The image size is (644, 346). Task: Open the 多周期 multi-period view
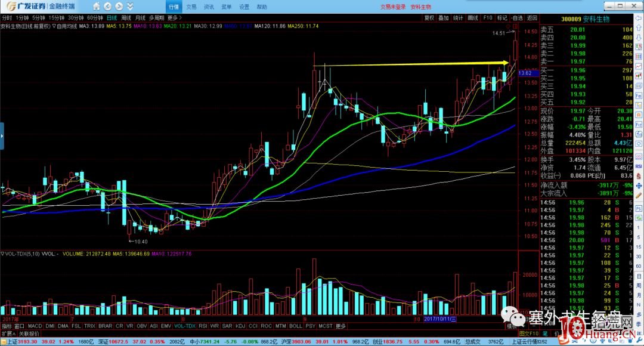click(156, 18)
